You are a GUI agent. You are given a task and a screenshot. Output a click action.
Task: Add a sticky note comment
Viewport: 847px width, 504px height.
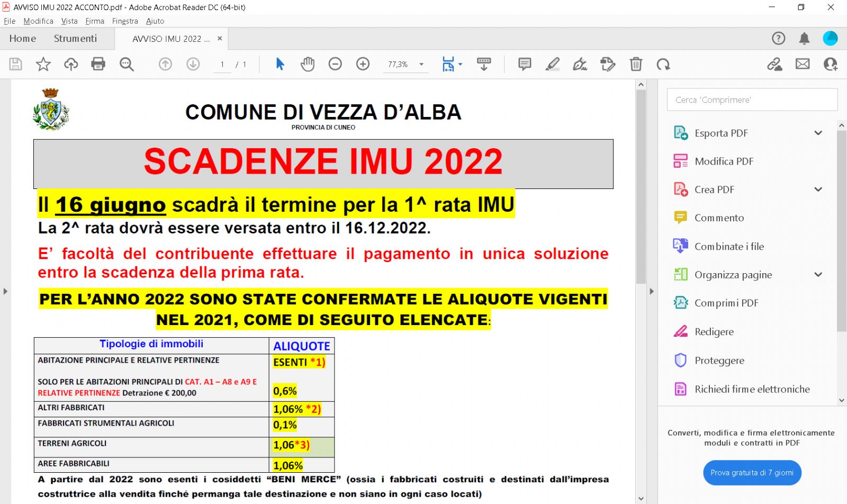pos(525,64)
